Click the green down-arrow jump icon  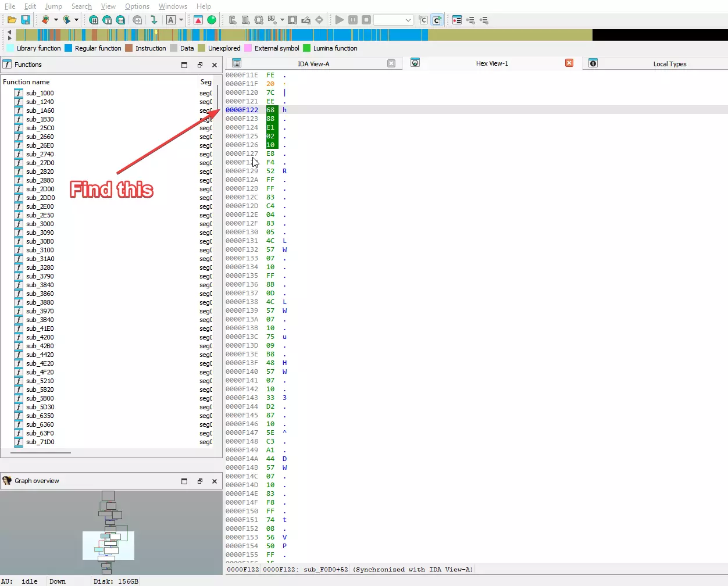pos(154,20)
